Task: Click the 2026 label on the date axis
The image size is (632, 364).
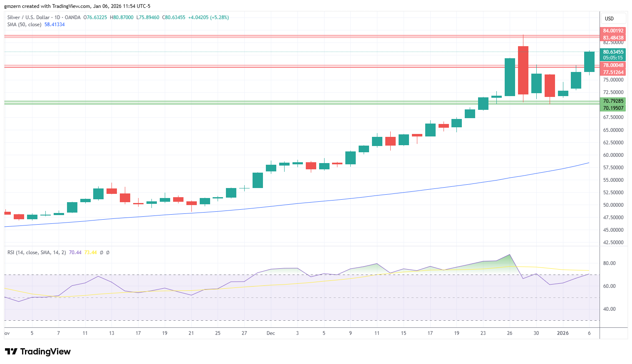Action: 563,333
